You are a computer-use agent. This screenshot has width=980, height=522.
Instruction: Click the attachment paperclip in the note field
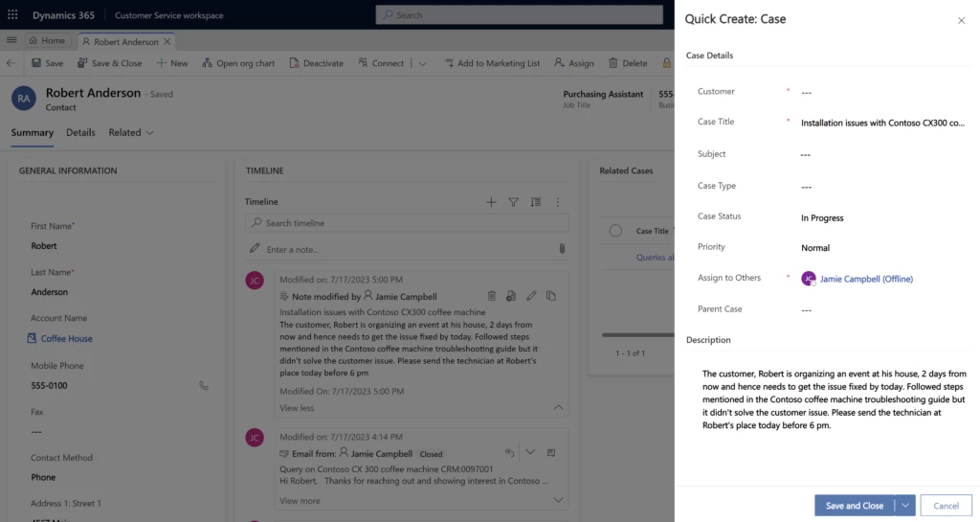(562, 249)
